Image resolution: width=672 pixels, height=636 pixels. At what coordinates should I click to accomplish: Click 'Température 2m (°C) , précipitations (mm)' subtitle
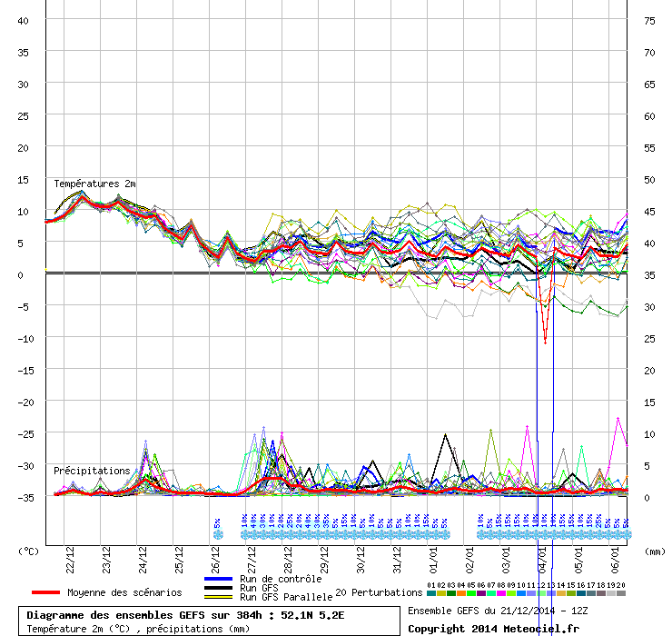pyautogui.click(x=138, y=629)
